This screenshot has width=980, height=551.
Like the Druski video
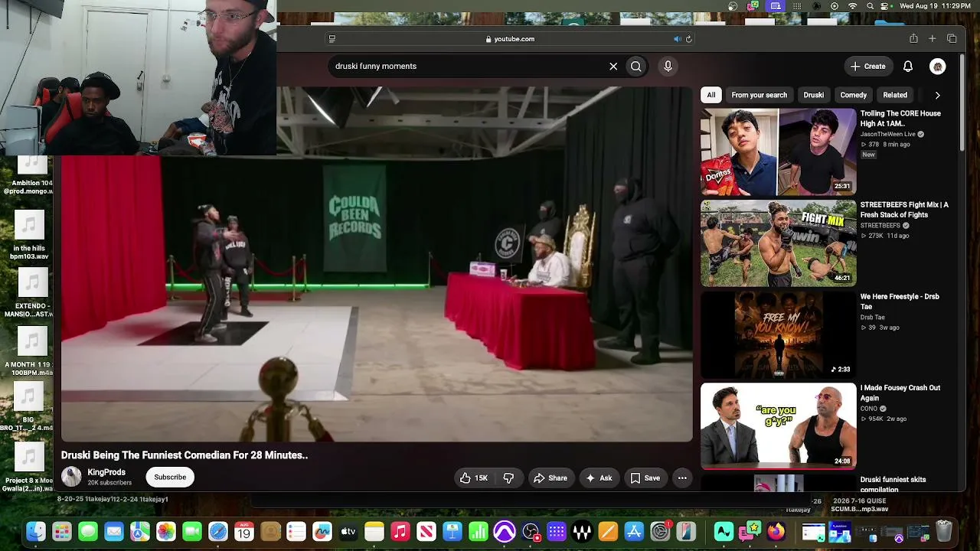click(x=474, y=478)
